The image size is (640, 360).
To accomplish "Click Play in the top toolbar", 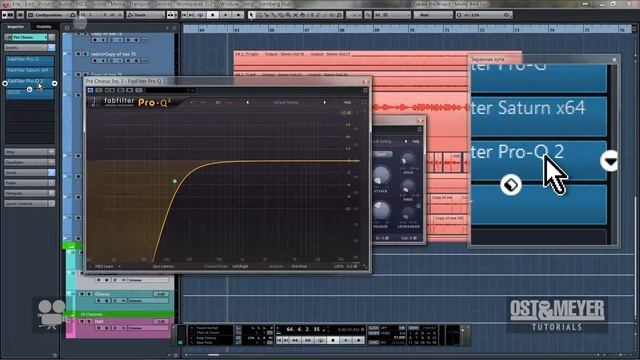I will tap(226, 15).
